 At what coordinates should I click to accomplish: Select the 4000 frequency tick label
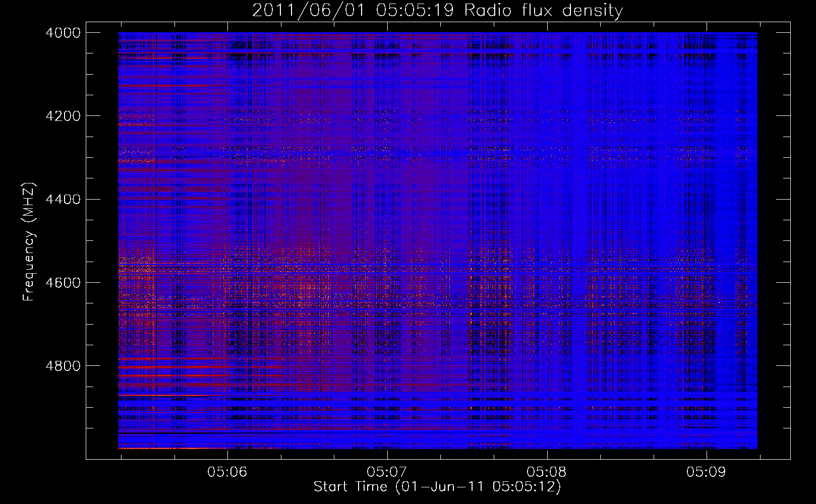click(x=63, y=33)
